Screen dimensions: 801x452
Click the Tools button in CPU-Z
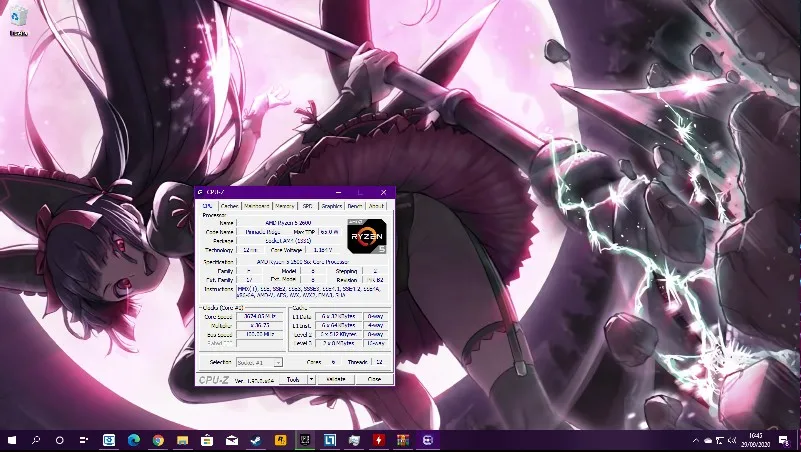click(293, 379)
